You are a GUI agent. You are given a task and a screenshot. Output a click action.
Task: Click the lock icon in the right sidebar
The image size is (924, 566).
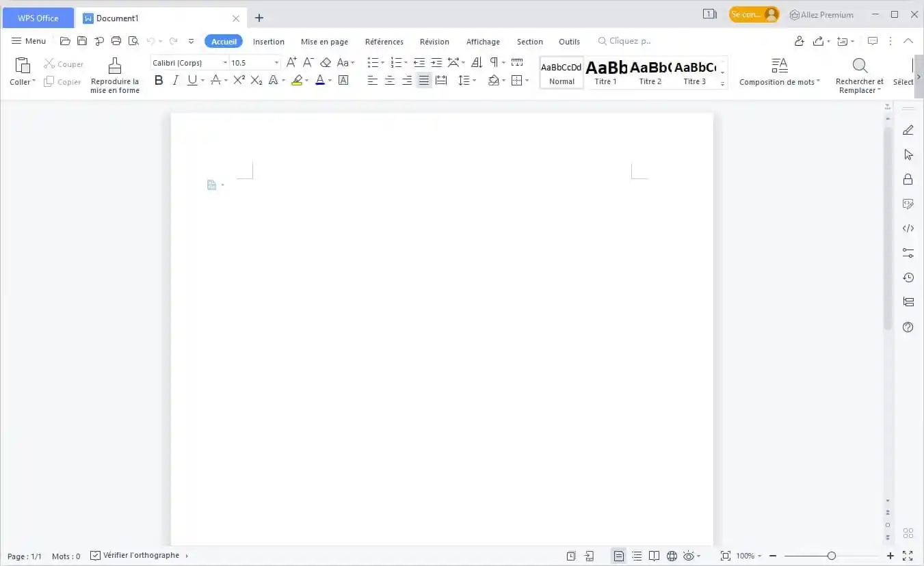click(908, 179)
